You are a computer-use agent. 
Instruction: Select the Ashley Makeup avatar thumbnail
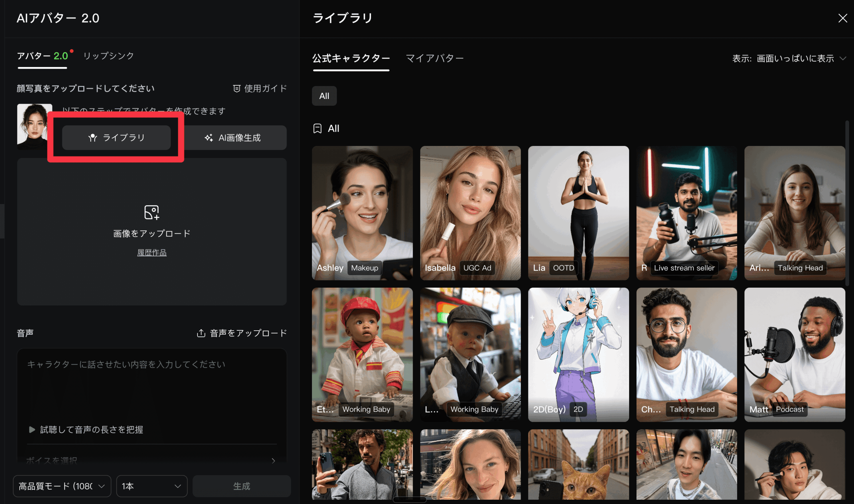[362, 213]
